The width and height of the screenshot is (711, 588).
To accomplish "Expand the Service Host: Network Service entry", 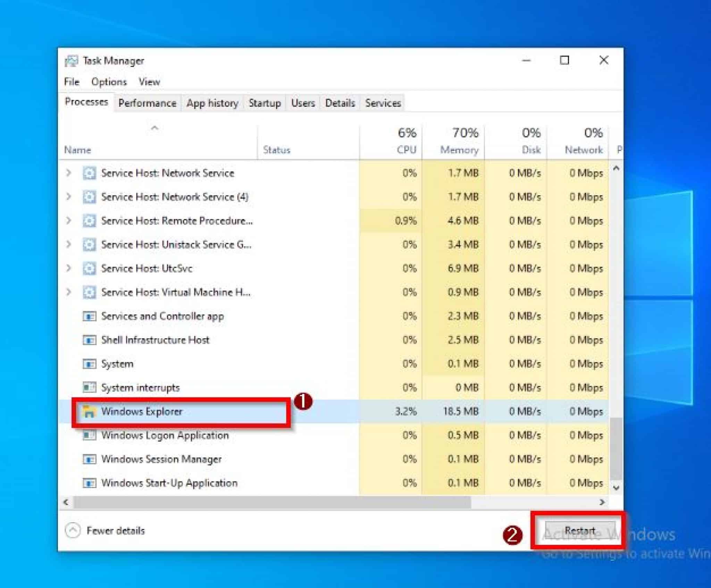I will click(x=68, y=173).
